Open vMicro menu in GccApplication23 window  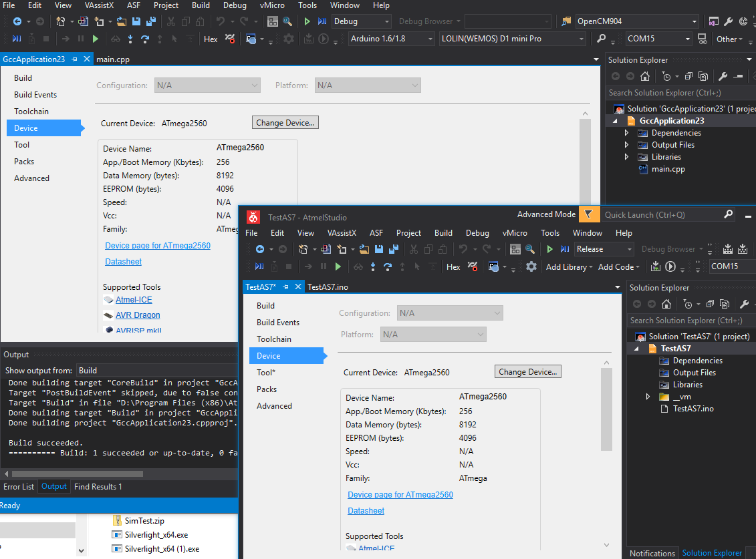click(x=272, y=5)
